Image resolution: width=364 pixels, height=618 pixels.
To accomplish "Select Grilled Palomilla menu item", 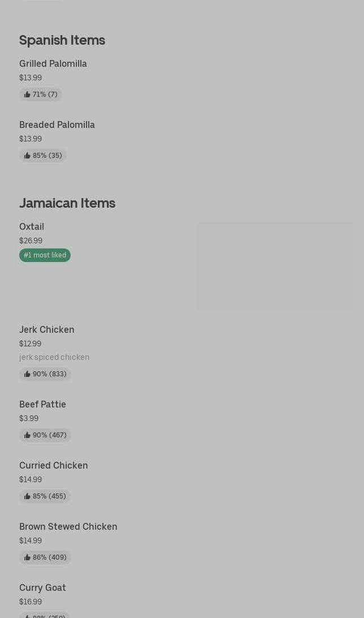I will (53, 63).
